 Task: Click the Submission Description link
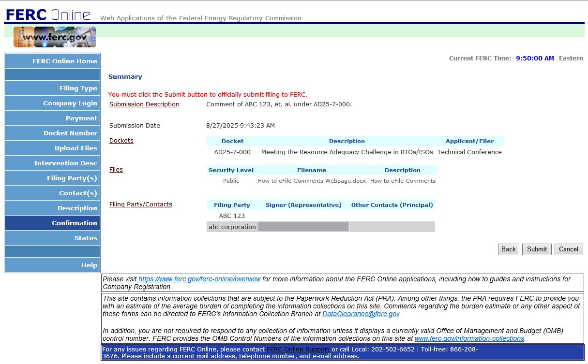pos(144,104)
